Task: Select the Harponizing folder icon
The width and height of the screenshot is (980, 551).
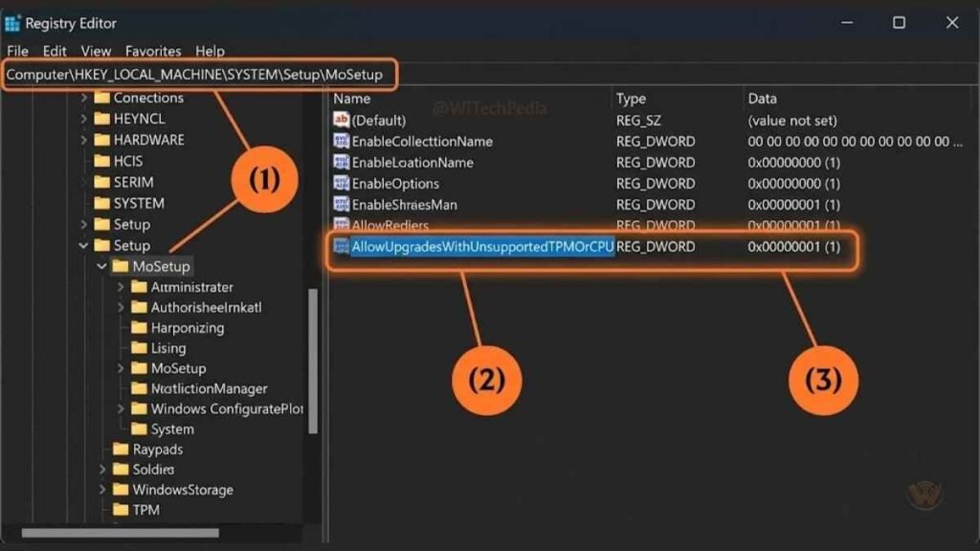Action: coord(140,328)
